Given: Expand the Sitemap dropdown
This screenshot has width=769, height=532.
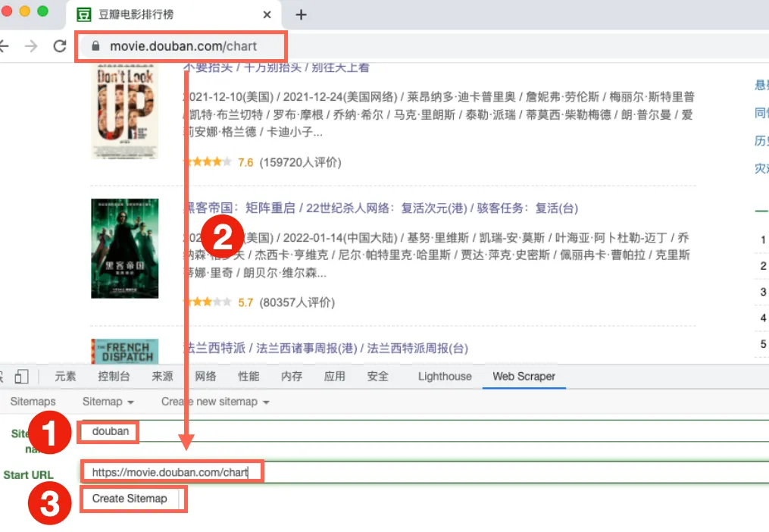Looking at the screenshot, I should (x=108, y=402).
